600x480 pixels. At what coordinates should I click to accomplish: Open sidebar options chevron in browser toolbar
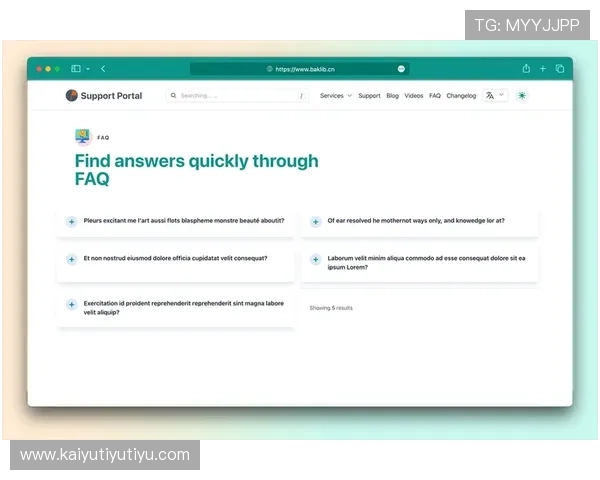pos(88,69)
